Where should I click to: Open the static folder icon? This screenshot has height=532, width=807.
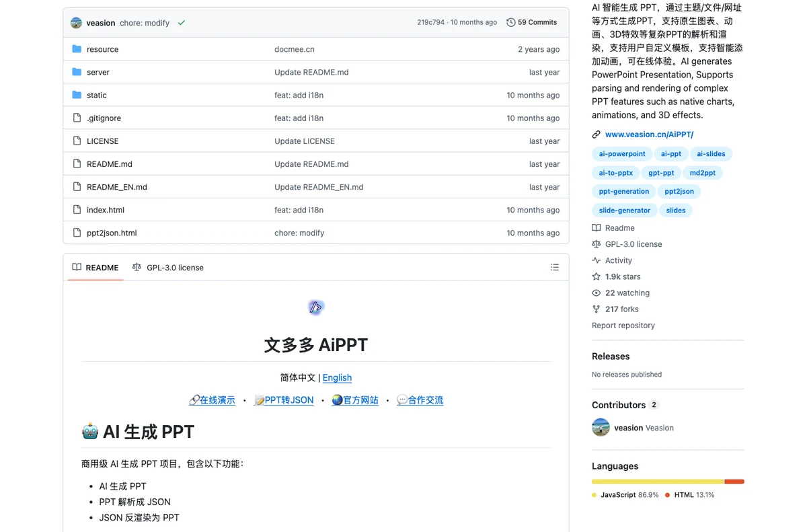coord(77,95)
